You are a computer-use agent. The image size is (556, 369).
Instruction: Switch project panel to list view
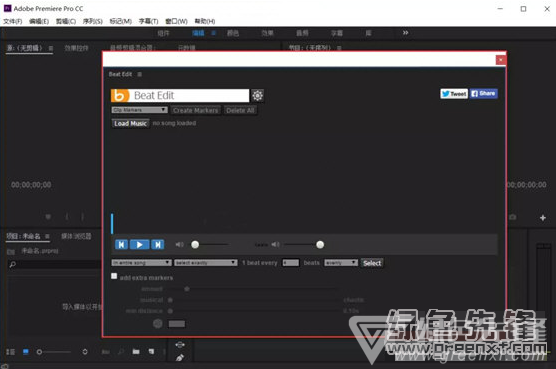tap(11, 352)
